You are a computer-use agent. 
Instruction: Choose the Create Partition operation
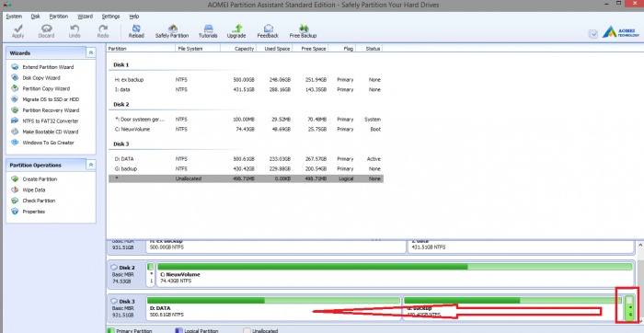[34, 179]
